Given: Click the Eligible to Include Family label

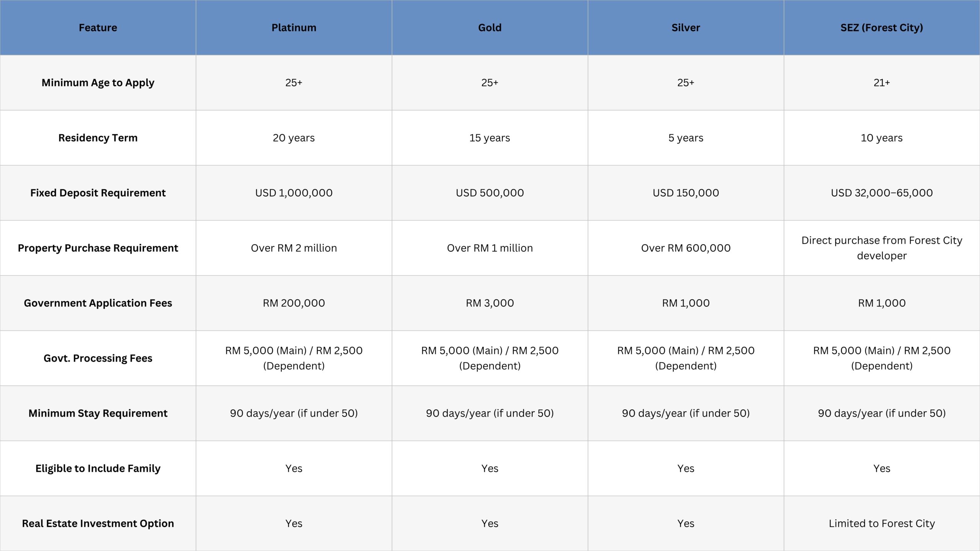Looking at the screenshot, I should [98, 468].
